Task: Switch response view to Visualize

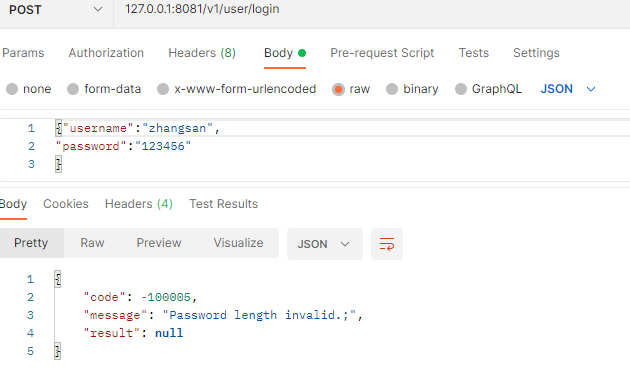Action: [x=238, y=243]
